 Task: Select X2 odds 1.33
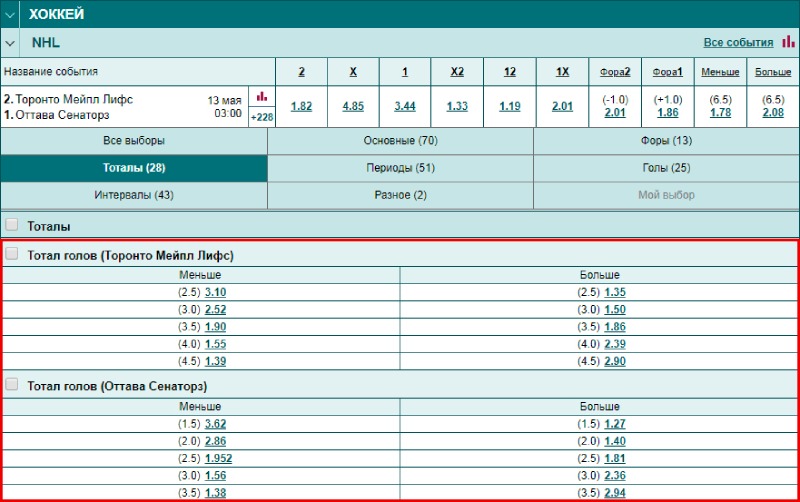pos(457,106)
